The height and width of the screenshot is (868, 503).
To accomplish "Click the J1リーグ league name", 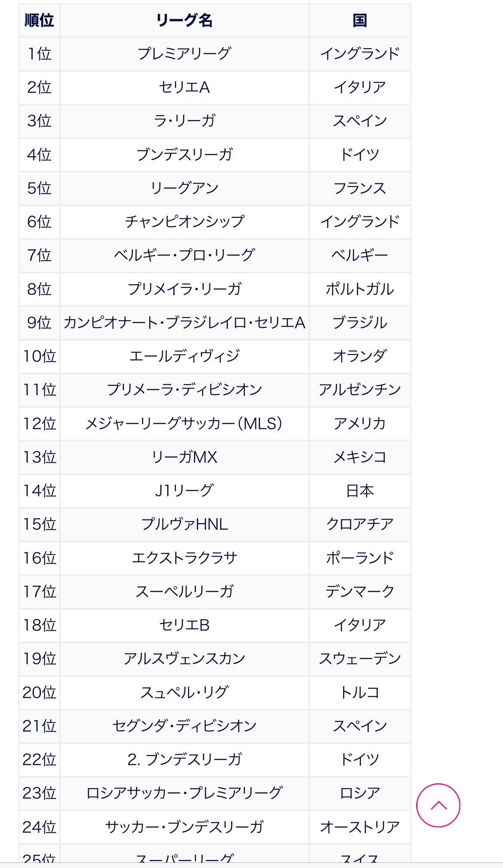I will [x=184, y=490].
